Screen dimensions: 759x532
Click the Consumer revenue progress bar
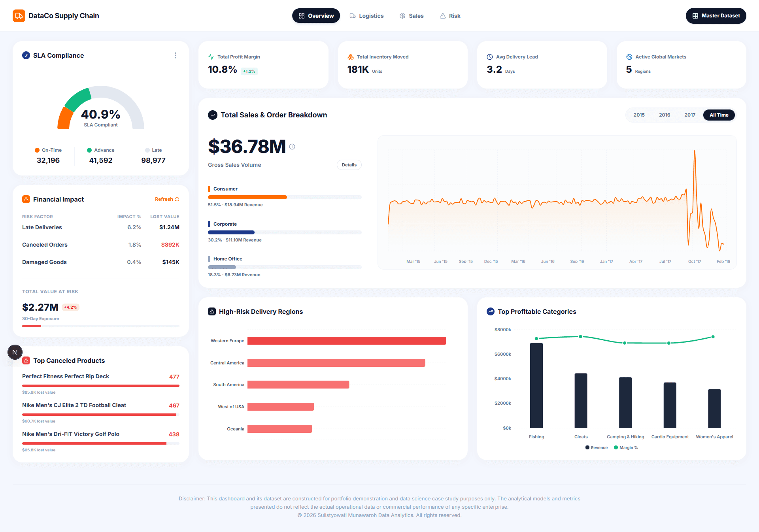pyautogui.click(x=285, y=197)
